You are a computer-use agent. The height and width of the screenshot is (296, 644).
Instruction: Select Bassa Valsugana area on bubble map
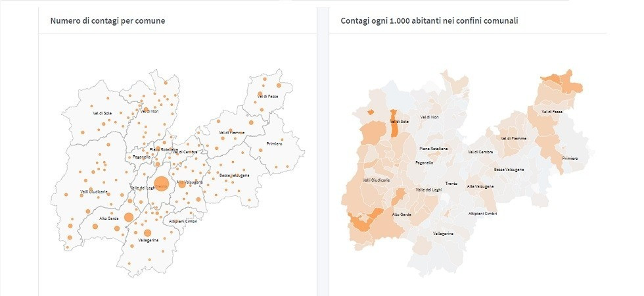tap(234, 176)
